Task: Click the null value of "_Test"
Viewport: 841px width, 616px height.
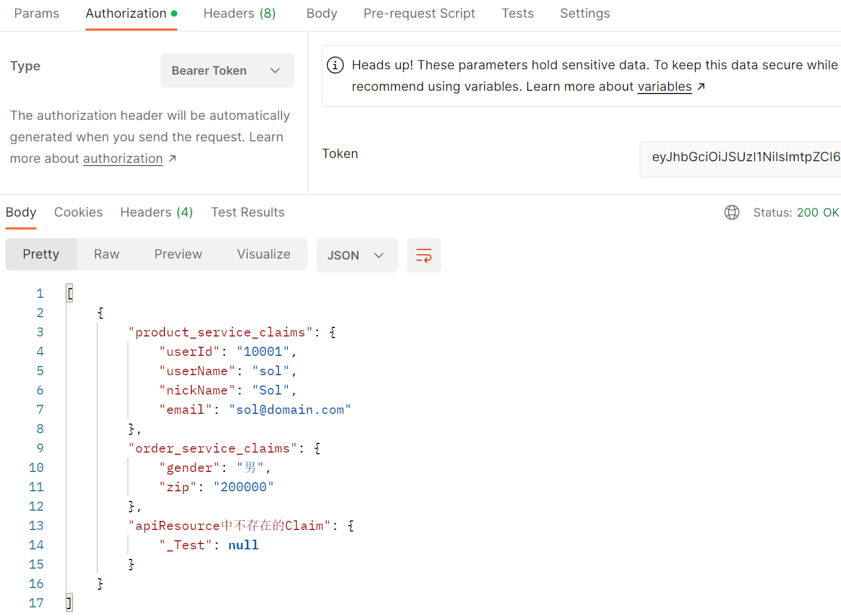Action: 243,545
